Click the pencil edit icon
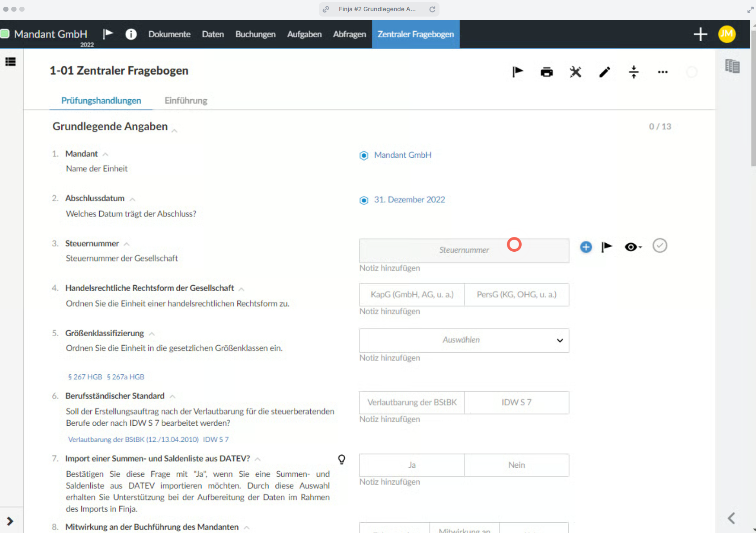Screen dimensions: 756x533 click(x=604, y=72)
